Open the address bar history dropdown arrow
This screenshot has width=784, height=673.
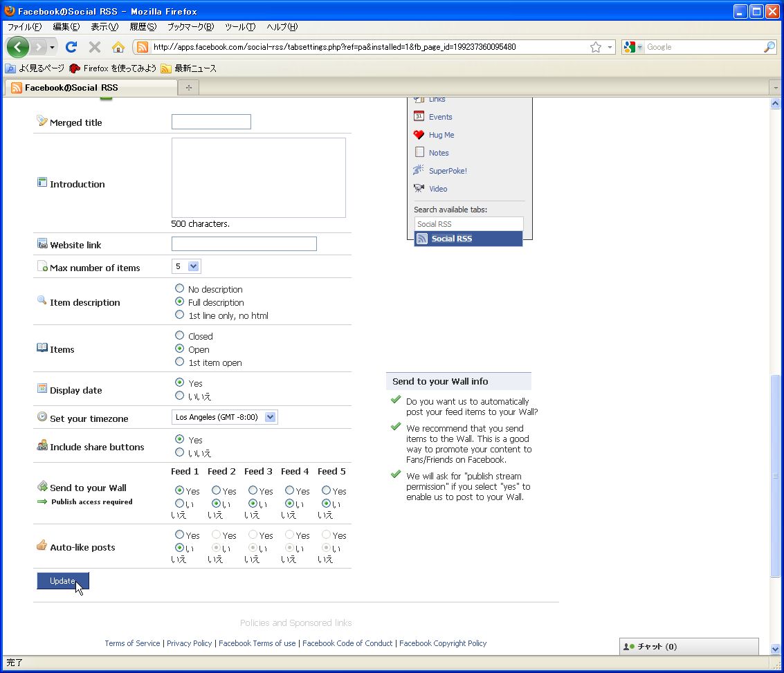point(610,48)
